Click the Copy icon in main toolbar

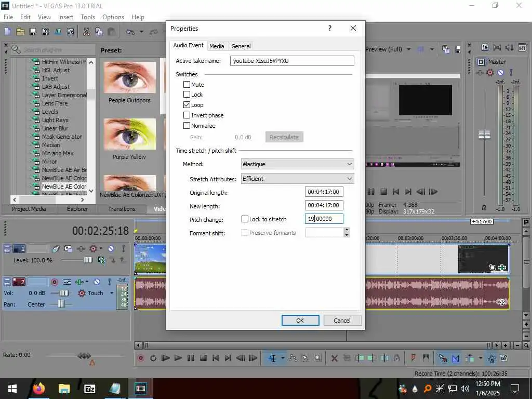click(x=99, y=32)
